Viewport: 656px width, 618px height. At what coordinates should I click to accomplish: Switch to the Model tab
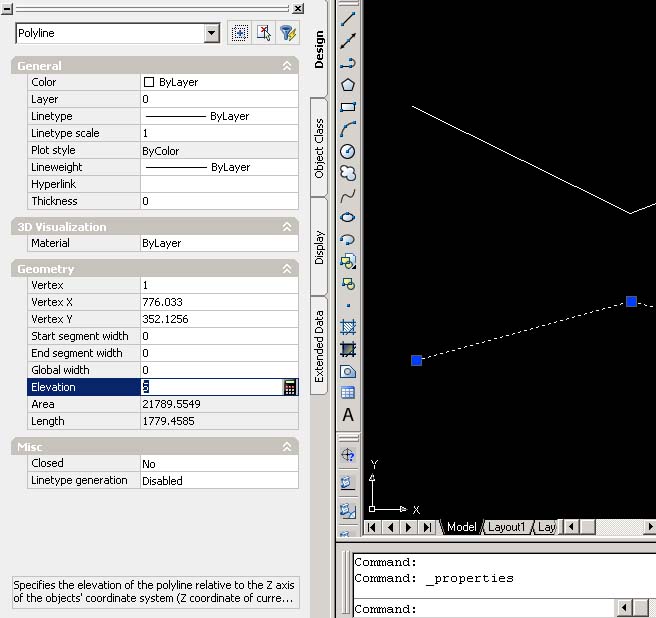pyautogui.click(x=461, y=527)
